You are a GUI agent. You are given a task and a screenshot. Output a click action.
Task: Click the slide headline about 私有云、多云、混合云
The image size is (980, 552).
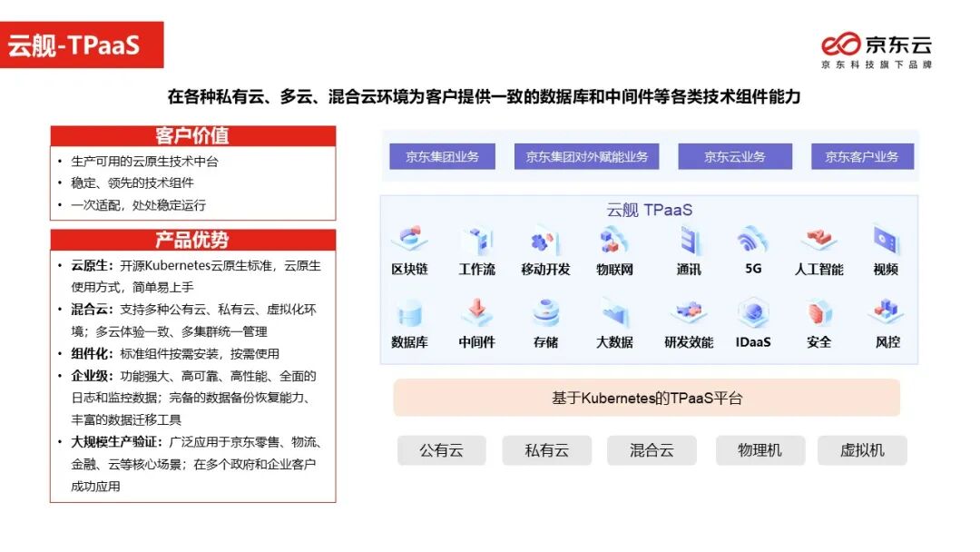(x=484, y=97)
